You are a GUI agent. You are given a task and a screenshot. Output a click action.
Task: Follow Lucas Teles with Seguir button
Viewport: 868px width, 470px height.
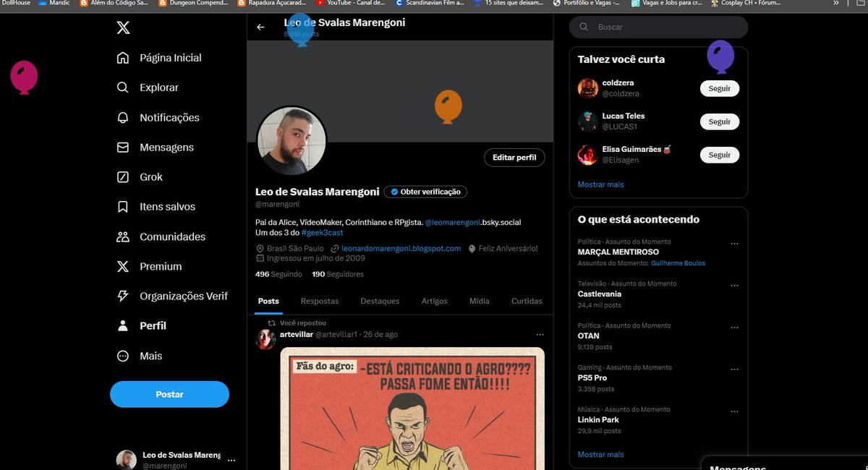coord(720,121)
